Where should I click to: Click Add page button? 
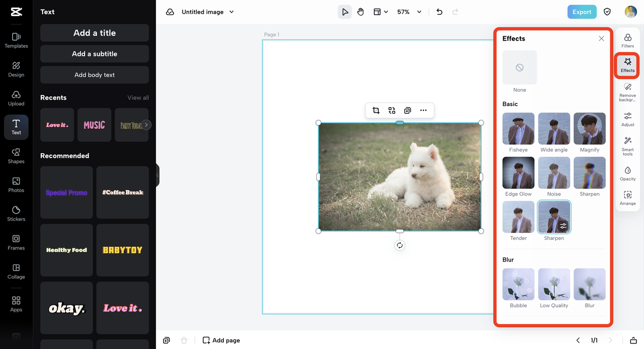tap(221, 340)
